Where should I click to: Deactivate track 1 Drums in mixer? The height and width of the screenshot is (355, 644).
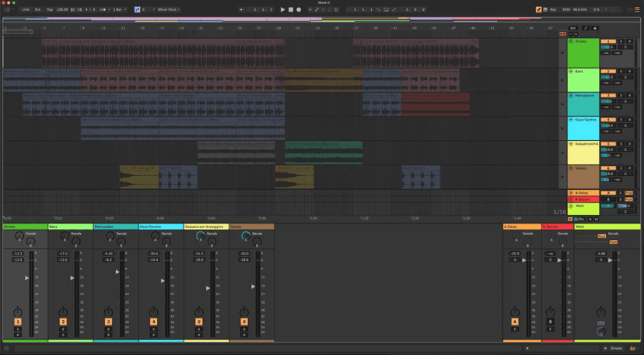click(x=18, y=322)
